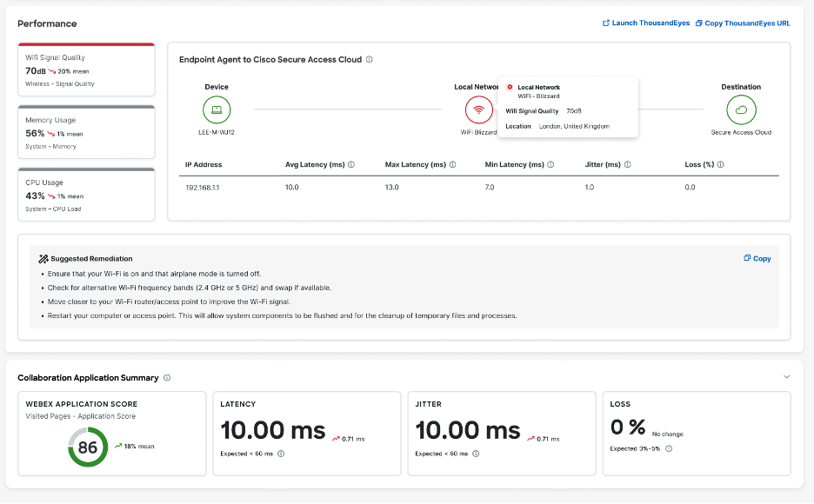This screenshot has height=504, width=814.
Task: Select the CPU Usage card
Action: point(86,196)
